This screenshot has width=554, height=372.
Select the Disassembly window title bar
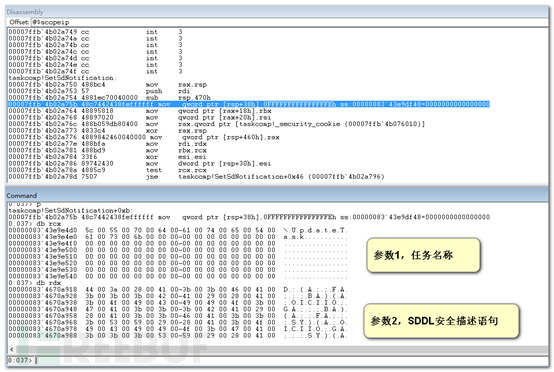coord(277,12)
